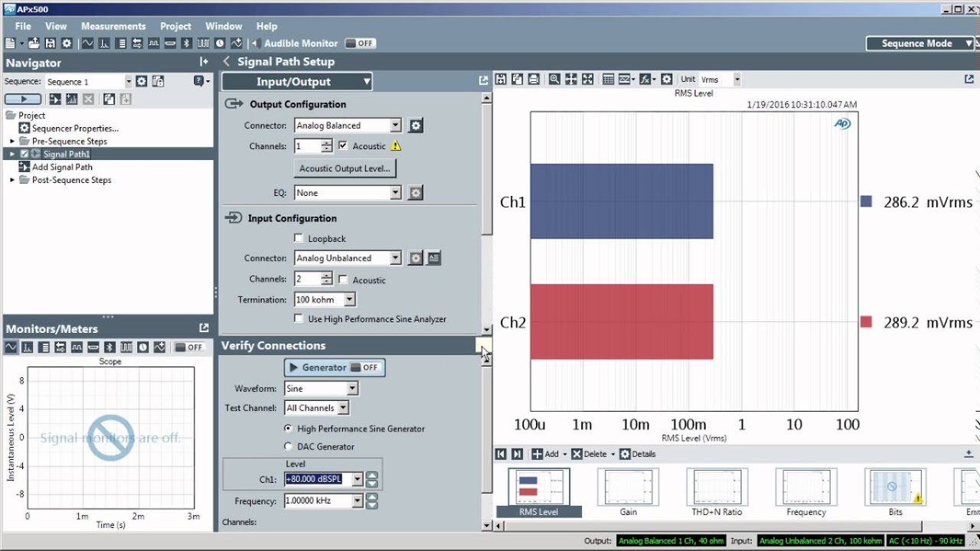Click the save graph data icon above the RMS graph
The image size is (980, 551).
pos(501,79)
